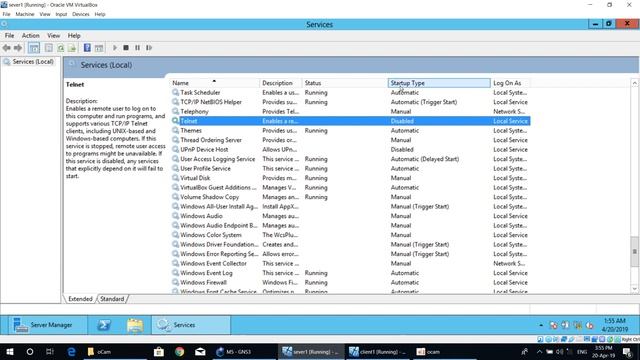
Task: Select Thread Ordering Server service
Action: coord(351,140)
